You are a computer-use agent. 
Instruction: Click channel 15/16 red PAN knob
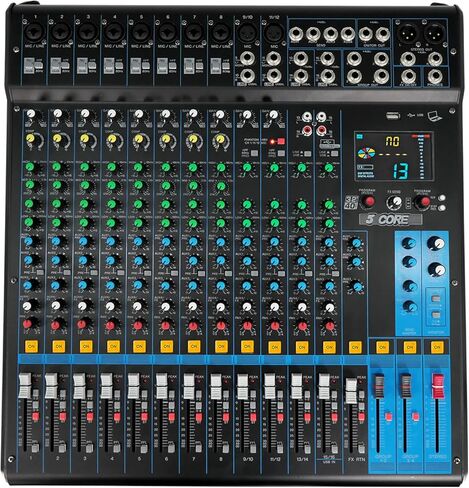pos(329,326)
